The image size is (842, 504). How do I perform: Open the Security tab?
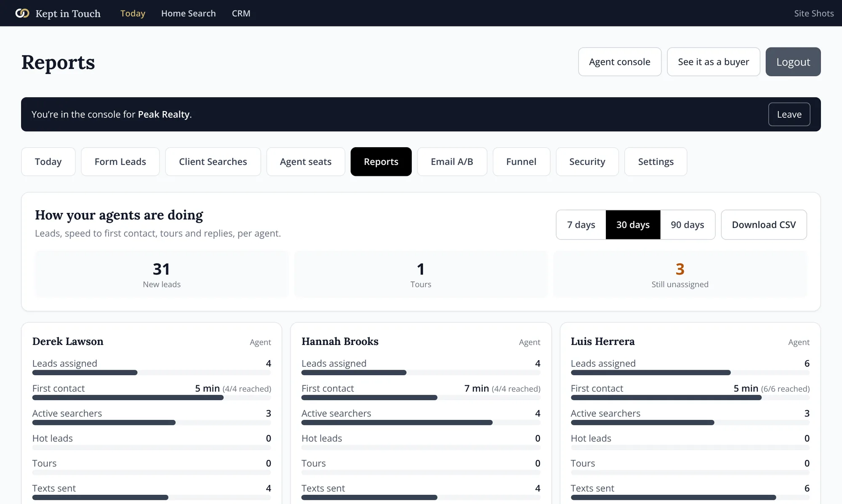[587, 162]
